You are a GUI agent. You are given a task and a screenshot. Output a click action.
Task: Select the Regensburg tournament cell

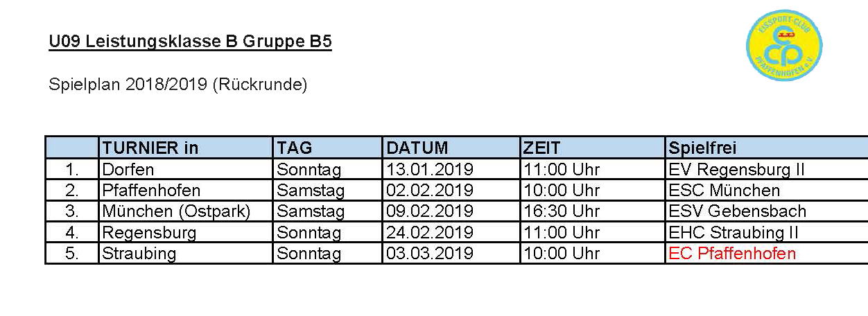point(186,232)
